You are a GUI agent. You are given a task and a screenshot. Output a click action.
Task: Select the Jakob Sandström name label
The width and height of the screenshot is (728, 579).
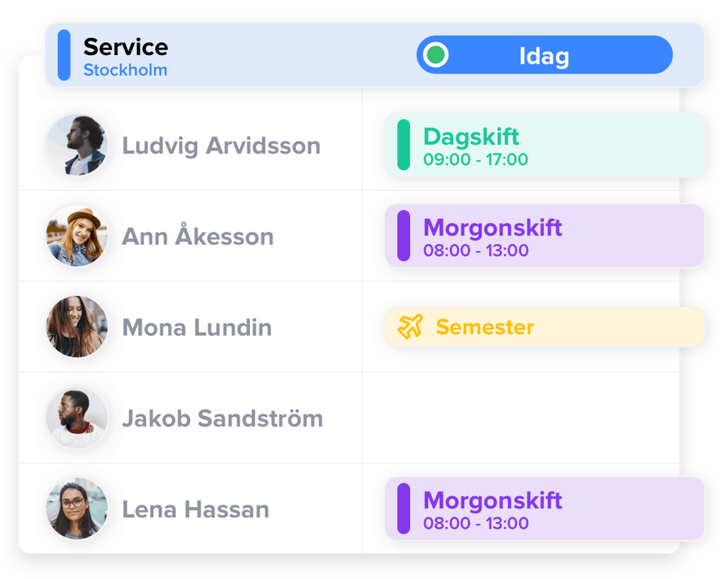[x=222, y=419]
